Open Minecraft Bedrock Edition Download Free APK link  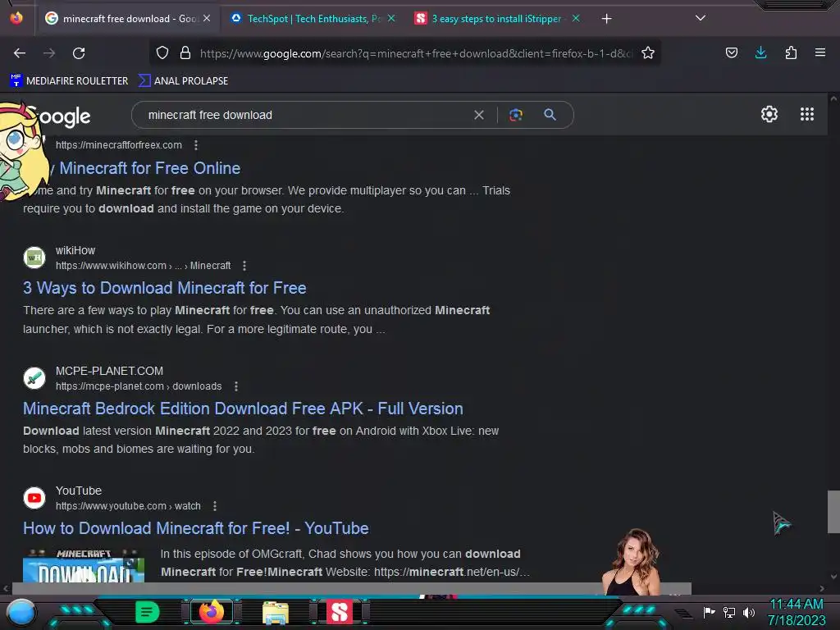pyautogui.click(x=243, y=409)
